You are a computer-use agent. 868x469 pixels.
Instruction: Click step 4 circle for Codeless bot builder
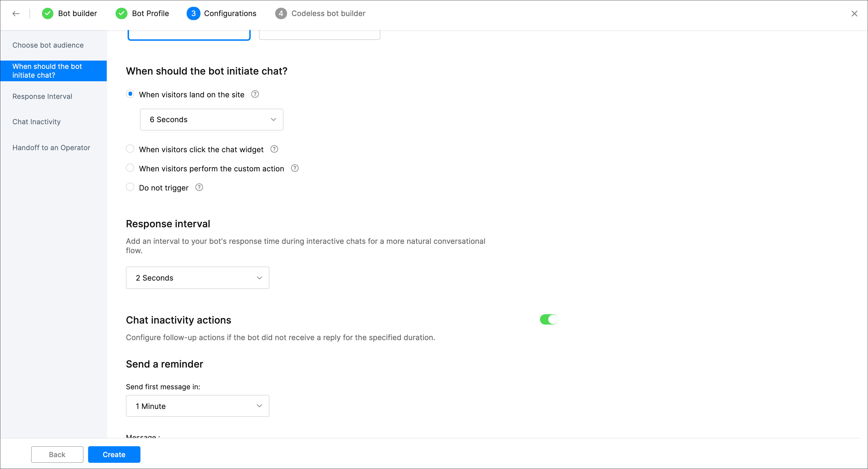point(281,13)
